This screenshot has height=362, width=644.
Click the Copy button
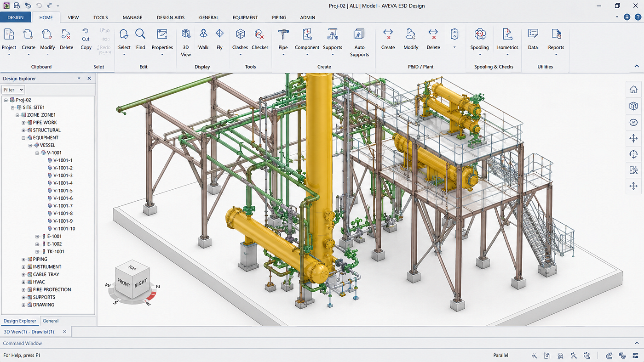pyautogui.click(x=86, y=47)
